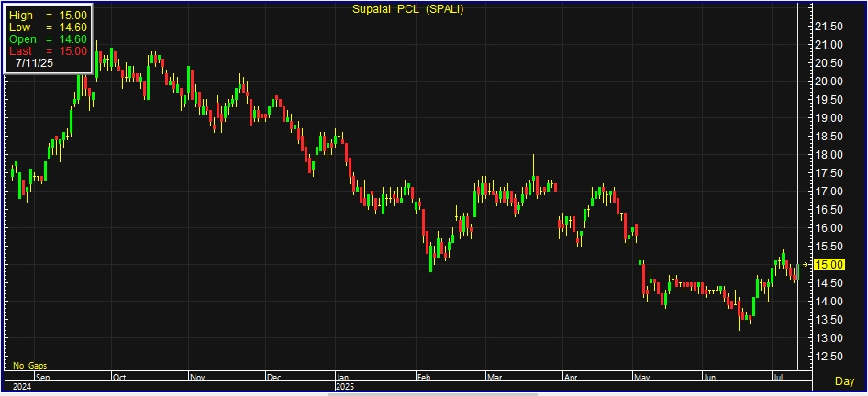Viewport: 868px width, 396px height.
Task: Click the 21.00 price axis label
Action: click(x=829, y=45)
